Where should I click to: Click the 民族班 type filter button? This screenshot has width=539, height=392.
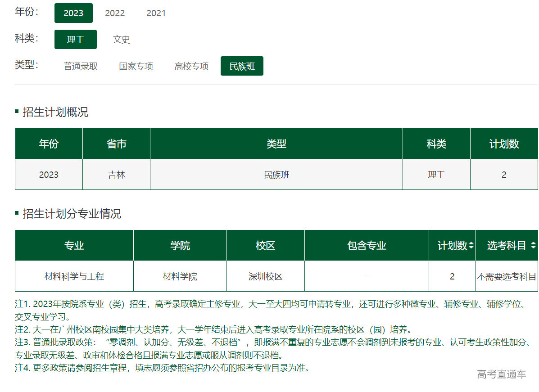tap(242, 66)
